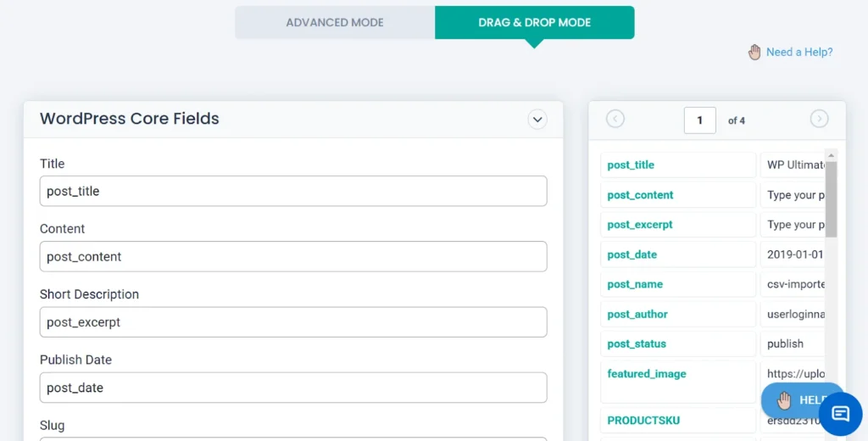
Task: Switch to Advanced Mode tab
Action: click(x=335, y=23)
